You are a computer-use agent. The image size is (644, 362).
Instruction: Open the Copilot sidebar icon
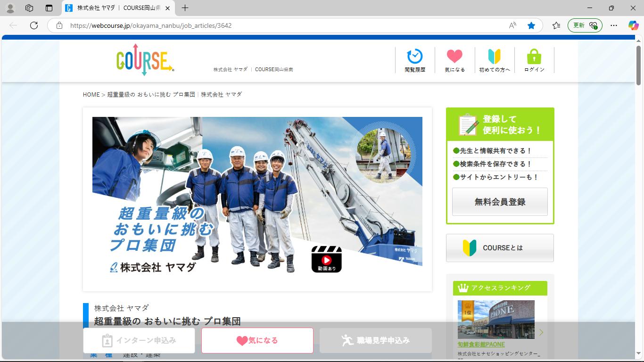click(633, 25)
